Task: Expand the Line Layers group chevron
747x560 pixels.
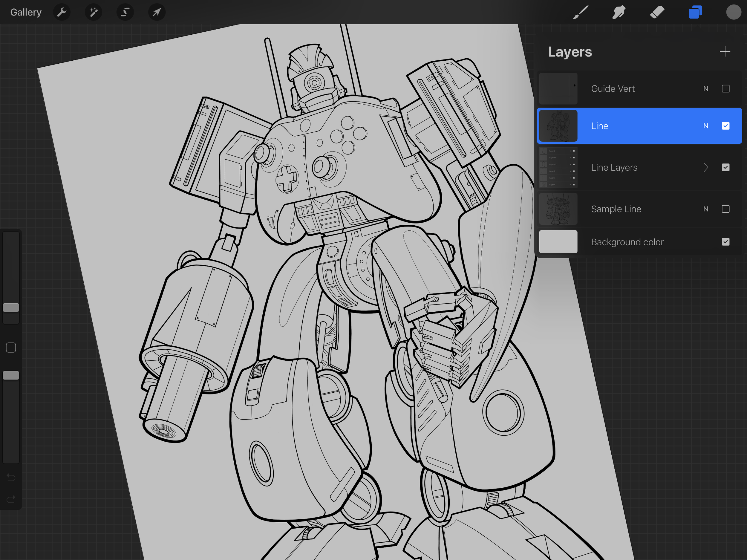Action: point(706,168)
